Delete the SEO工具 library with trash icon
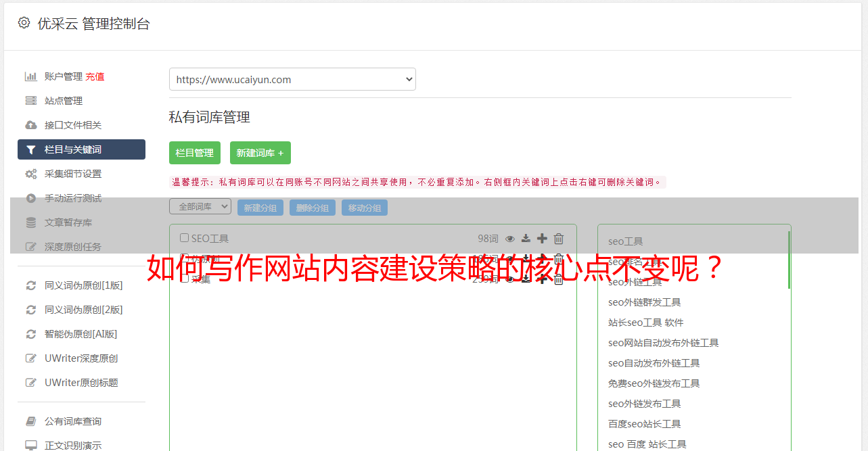Screen dimensions: 868x451 click(559, 238)
